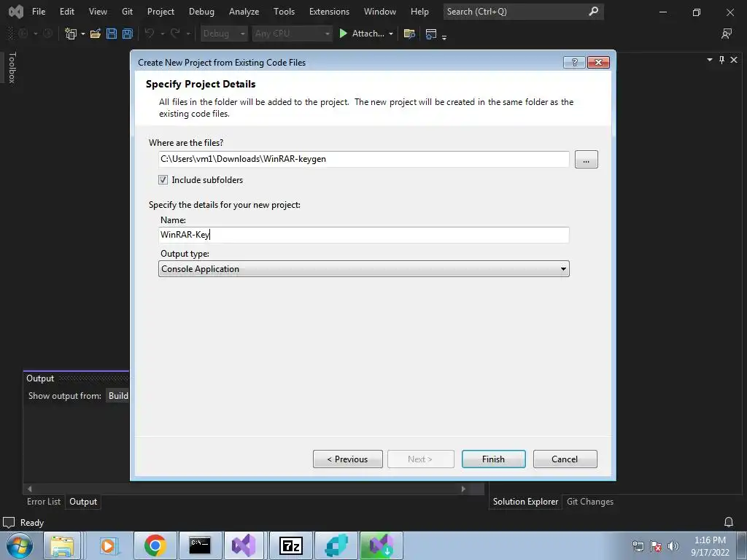This screenshot has width=747, height=560.
Task: Open the File menu
Action: (39, 12)
